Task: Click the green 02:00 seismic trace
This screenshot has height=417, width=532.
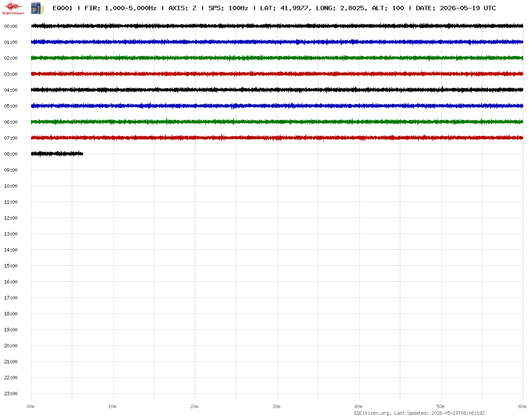Action: pos(277,58)
